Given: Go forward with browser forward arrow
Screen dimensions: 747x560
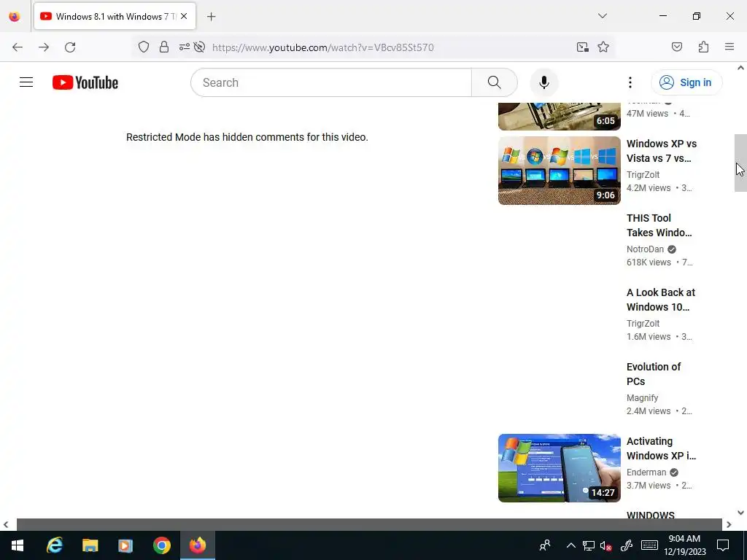Looking at the screenshot, I should (44, 47).
